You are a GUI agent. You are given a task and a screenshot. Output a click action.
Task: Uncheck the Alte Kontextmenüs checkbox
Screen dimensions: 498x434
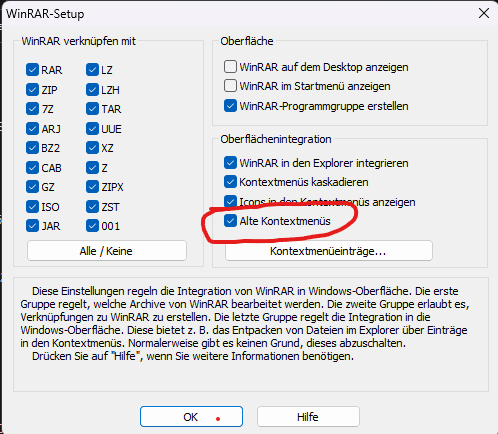(x=230, y=221)
